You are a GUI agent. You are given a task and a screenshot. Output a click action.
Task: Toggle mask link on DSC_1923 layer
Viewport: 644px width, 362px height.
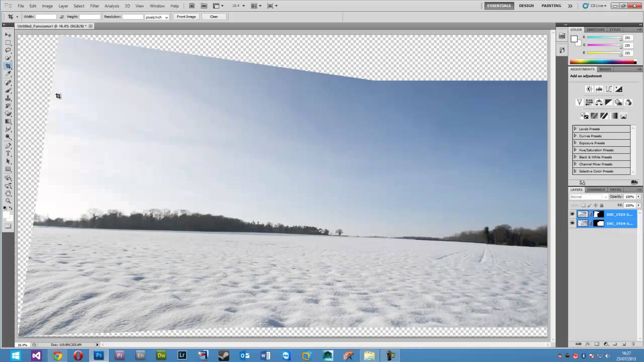590,214
